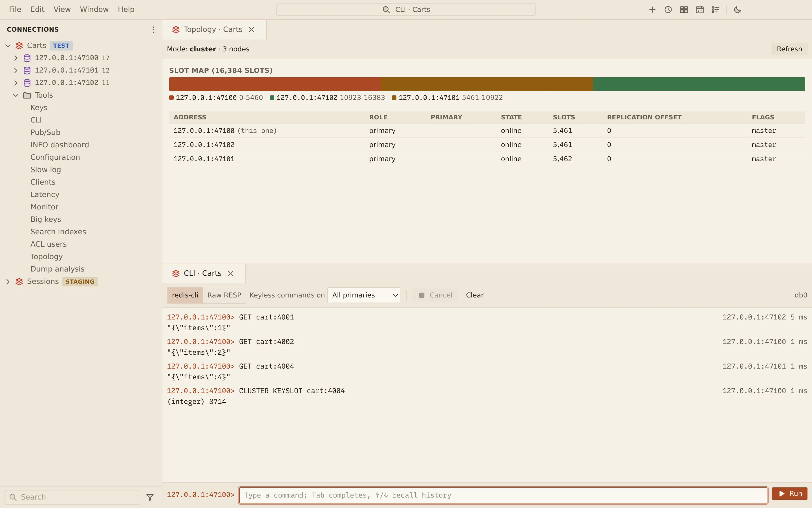Expand the Sessions connection

[8, 282]
